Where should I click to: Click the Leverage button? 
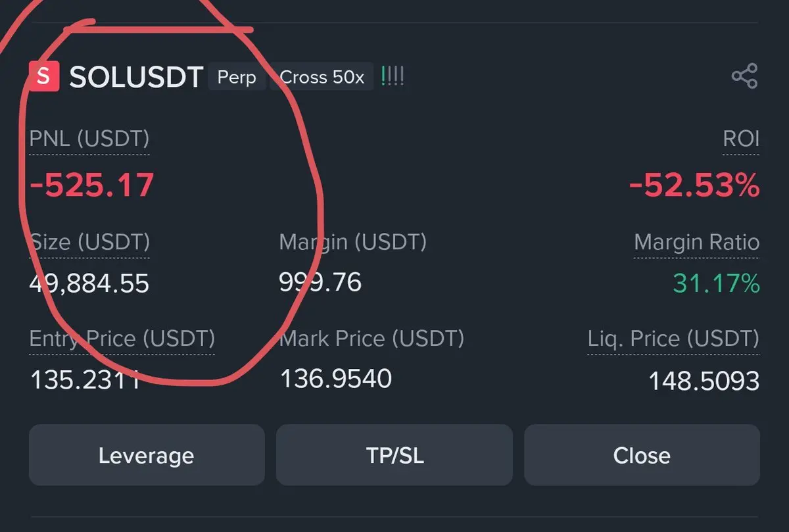[x=146, y=455]
